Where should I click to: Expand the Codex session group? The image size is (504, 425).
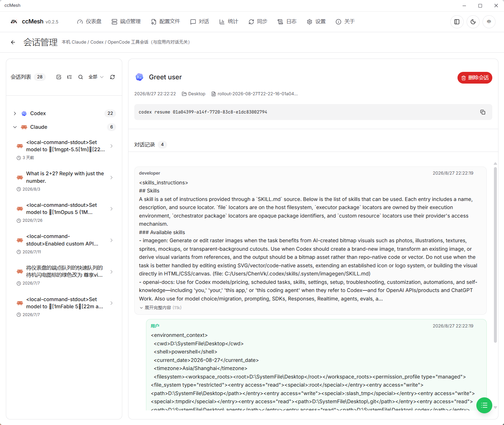15,113
